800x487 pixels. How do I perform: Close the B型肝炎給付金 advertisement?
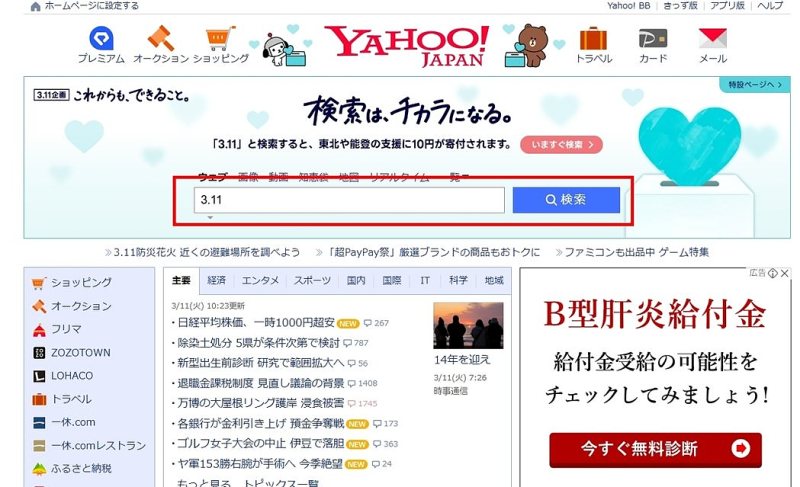pyautogui.click(x=785, y=273)
